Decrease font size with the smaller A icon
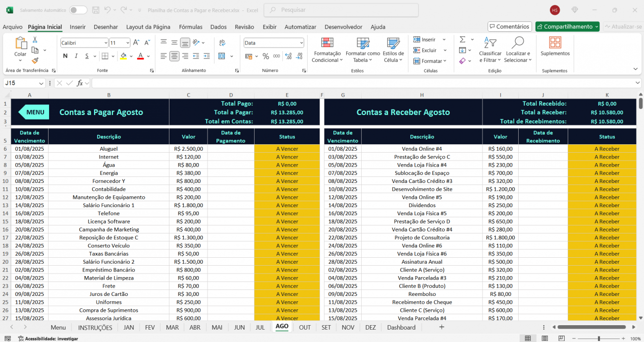Image resolution: width=644 pixels, height=342 pixels. pos(147,43)
